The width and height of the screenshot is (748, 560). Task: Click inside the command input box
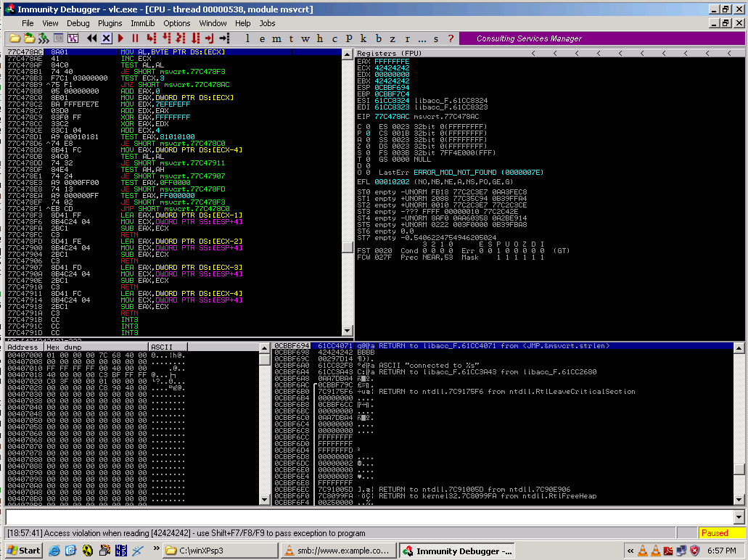click(x=363, y=517)
